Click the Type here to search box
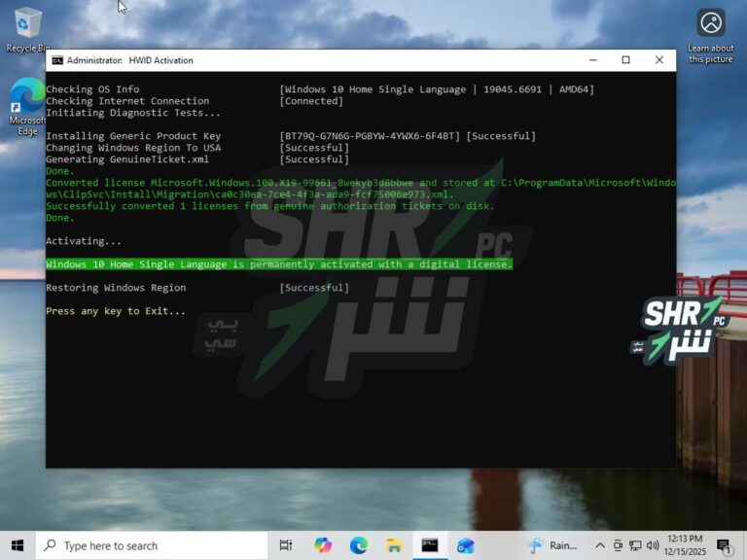The width and height of the screenshot is (747, 560). [x=151, y=545]
